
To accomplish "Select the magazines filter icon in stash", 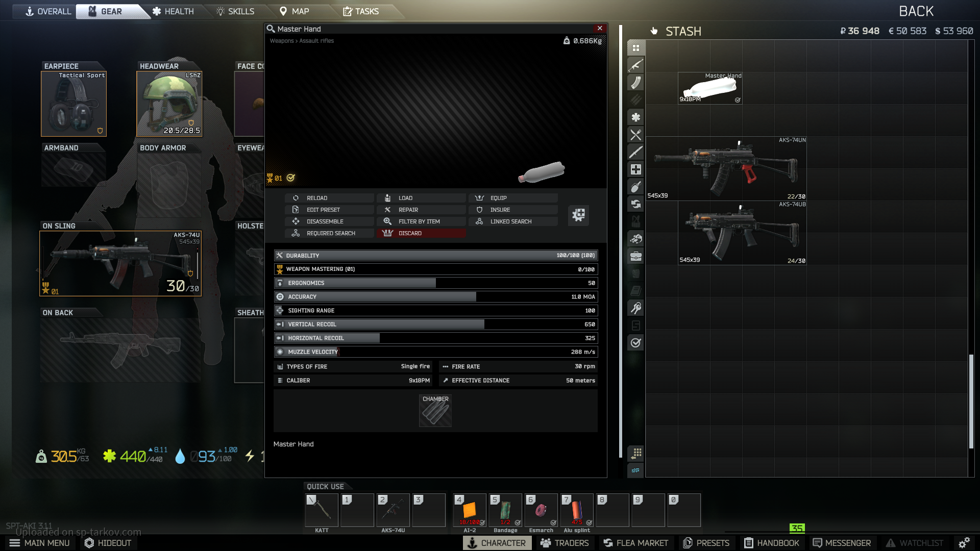I will (636, 83).
